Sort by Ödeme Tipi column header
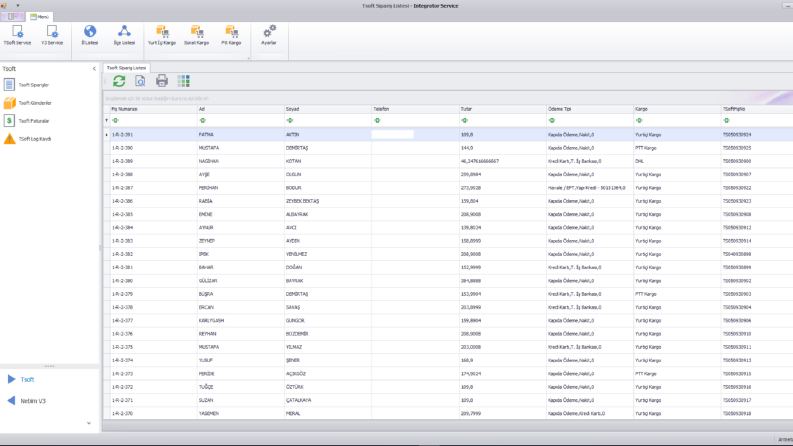793x446 pixels. (x=590, y=109)
